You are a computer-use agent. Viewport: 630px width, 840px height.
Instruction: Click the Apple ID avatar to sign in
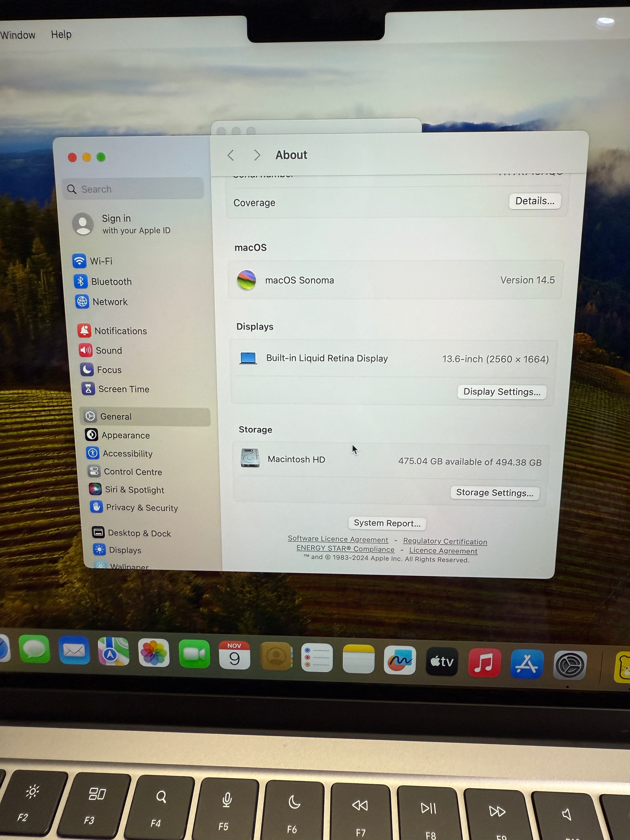[83, 224]
